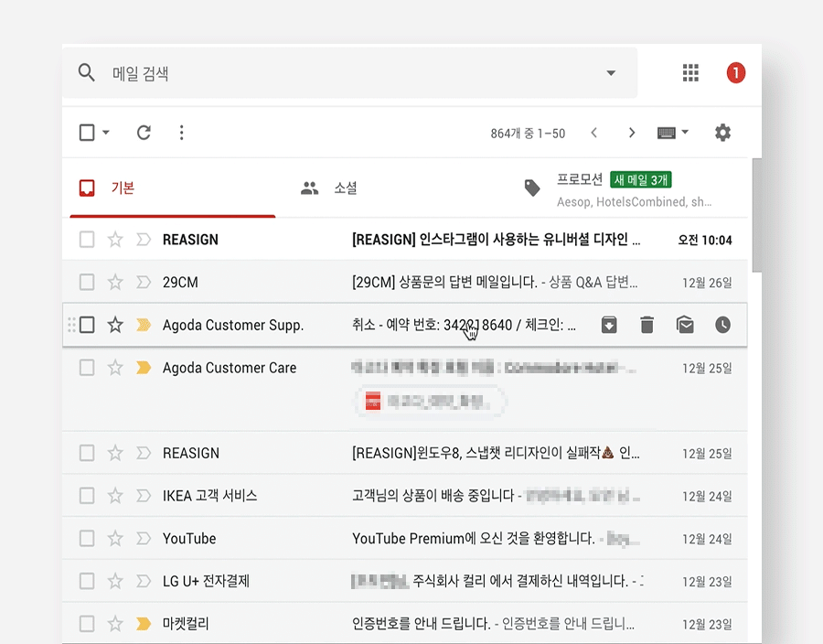Viewport: 823px width, 644px height.
Task: Open the more options three-dot menu
Action: (182, 133)
